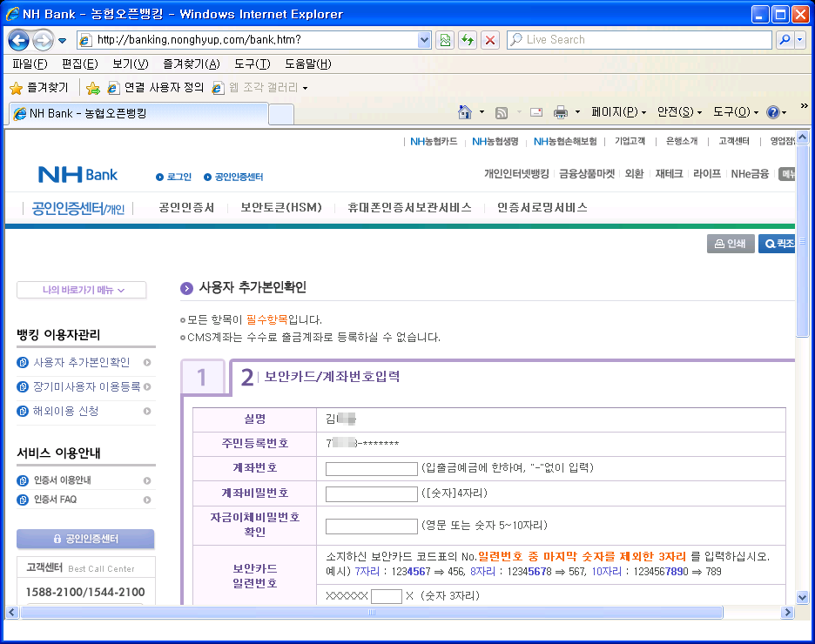Click the 인쇄 print button
The height and width of the screenshot is (644, 815).
coord(731,244)
